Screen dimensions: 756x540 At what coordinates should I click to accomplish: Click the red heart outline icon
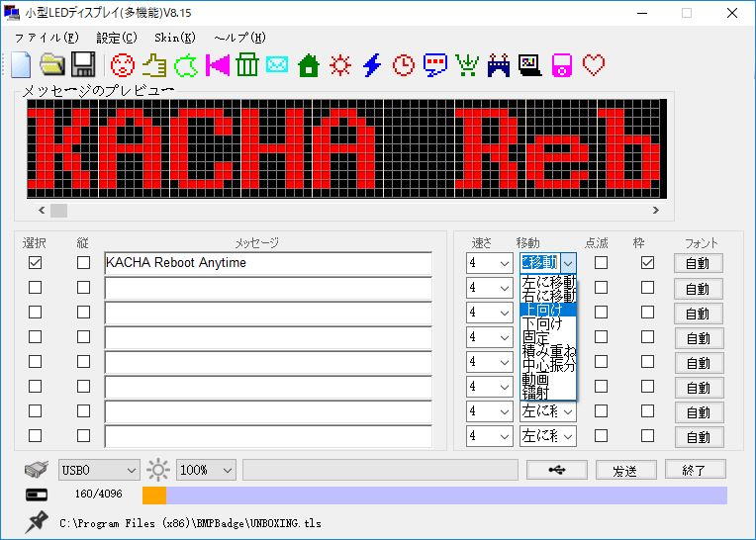pos(594,65)
